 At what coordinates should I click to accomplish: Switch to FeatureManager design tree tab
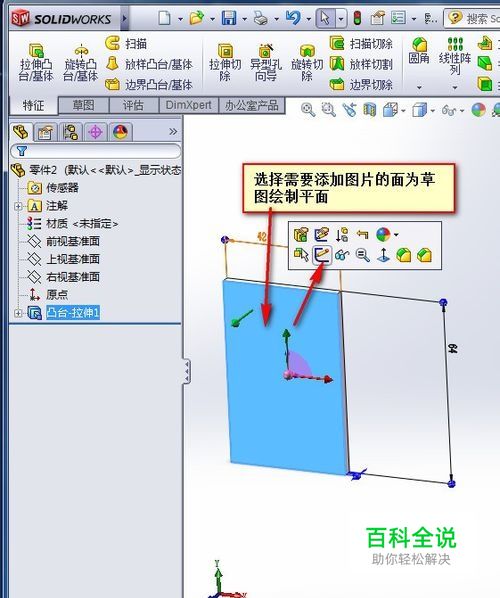click(x=21, y=132)
